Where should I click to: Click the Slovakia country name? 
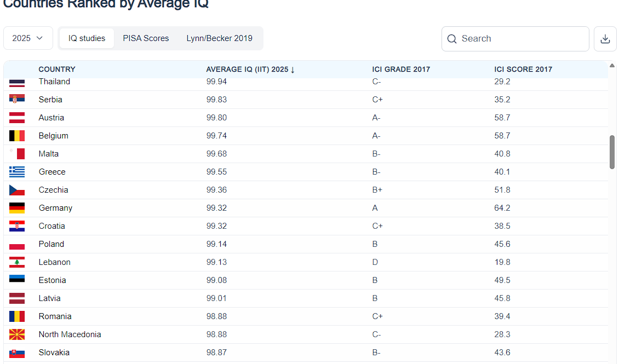point(54,353)
